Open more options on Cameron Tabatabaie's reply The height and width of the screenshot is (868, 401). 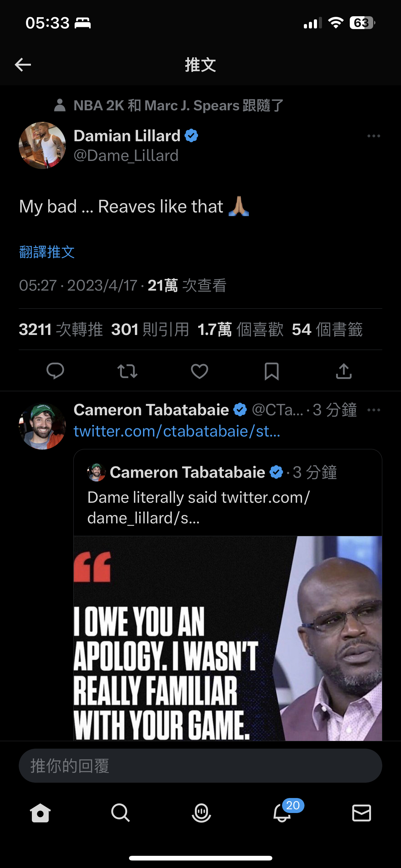[374, 410]
